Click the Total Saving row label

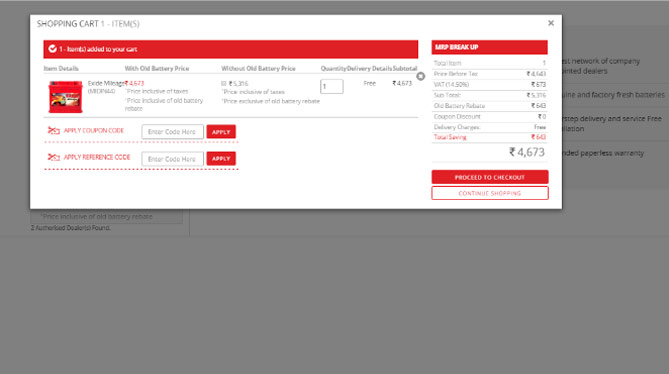coord(450,137)
